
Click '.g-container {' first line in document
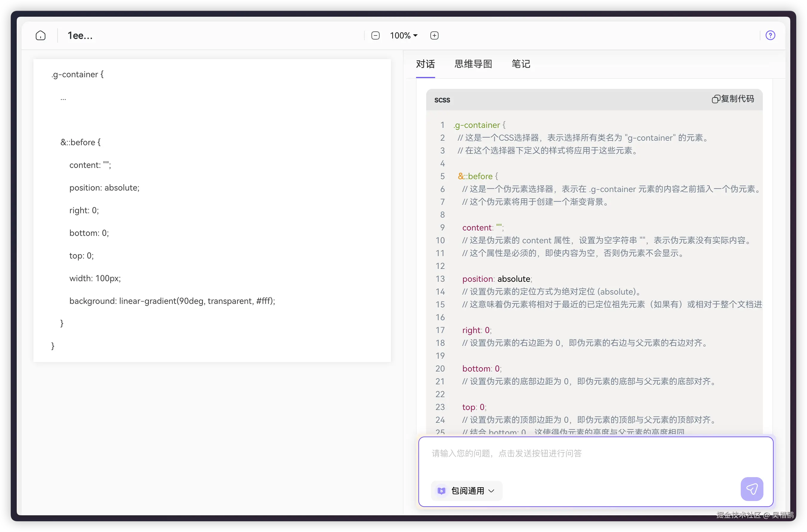tap(77, 74)
